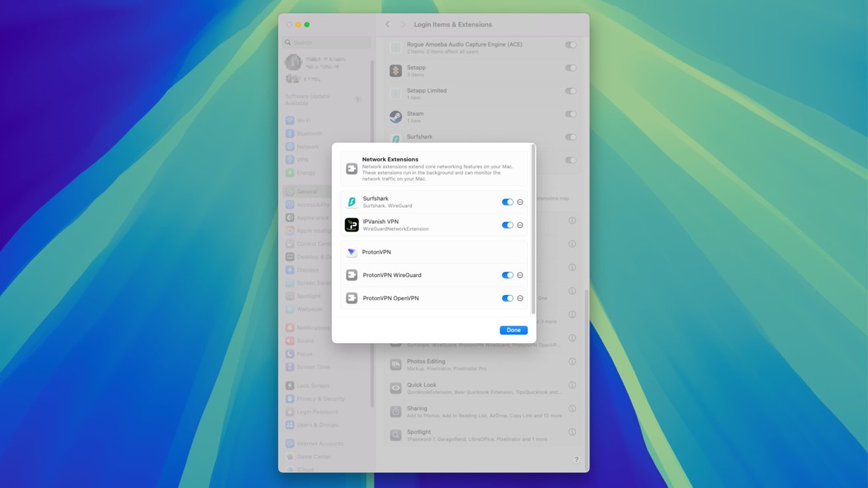Viewport: 868px width, 488px height.
Task: Open Wallpaper in the sidebar
Action: point(326,309)
